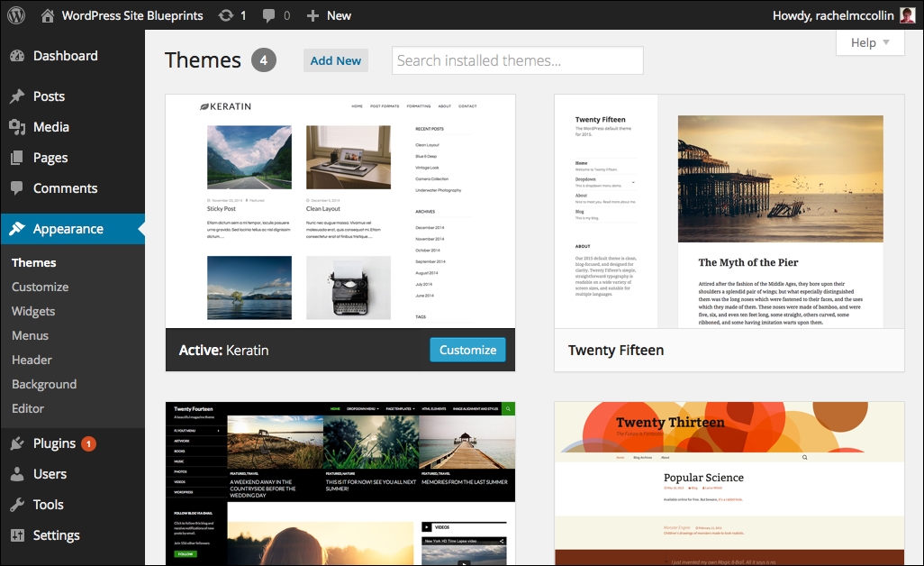Click the Active: Keratin label
Image resolution: width=924 pixels, height=566 pixels.
tap(224, 351)
